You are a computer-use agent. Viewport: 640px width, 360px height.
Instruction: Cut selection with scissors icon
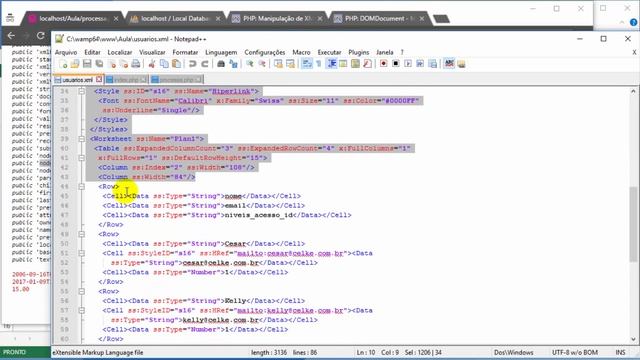point(152,64)
